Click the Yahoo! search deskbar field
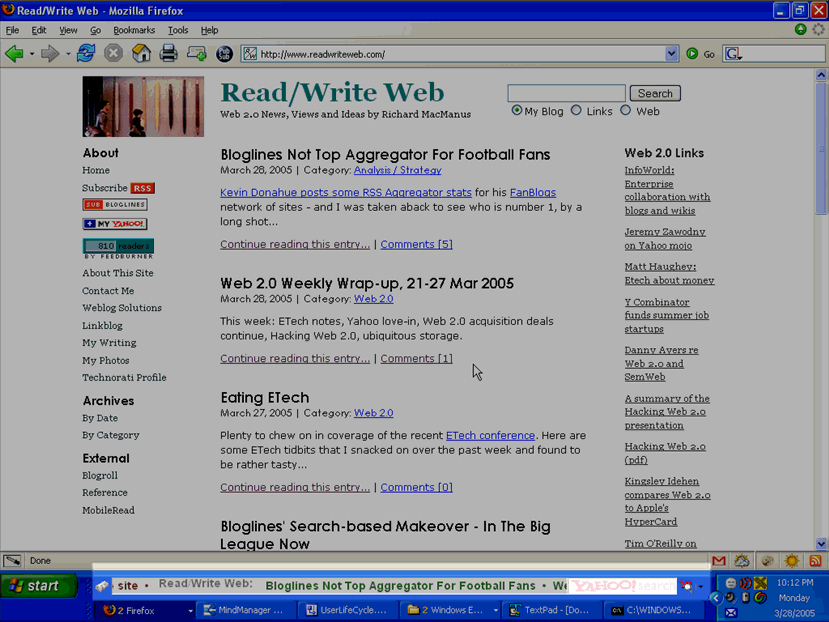Screen dimensions: 829x622 [x=622, y=586]
